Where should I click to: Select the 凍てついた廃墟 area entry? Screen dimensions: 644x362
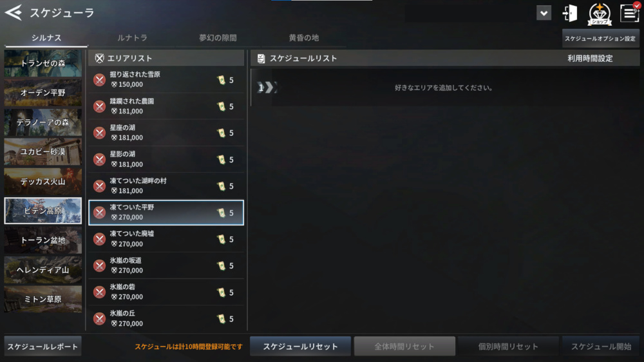pos(166,239)
